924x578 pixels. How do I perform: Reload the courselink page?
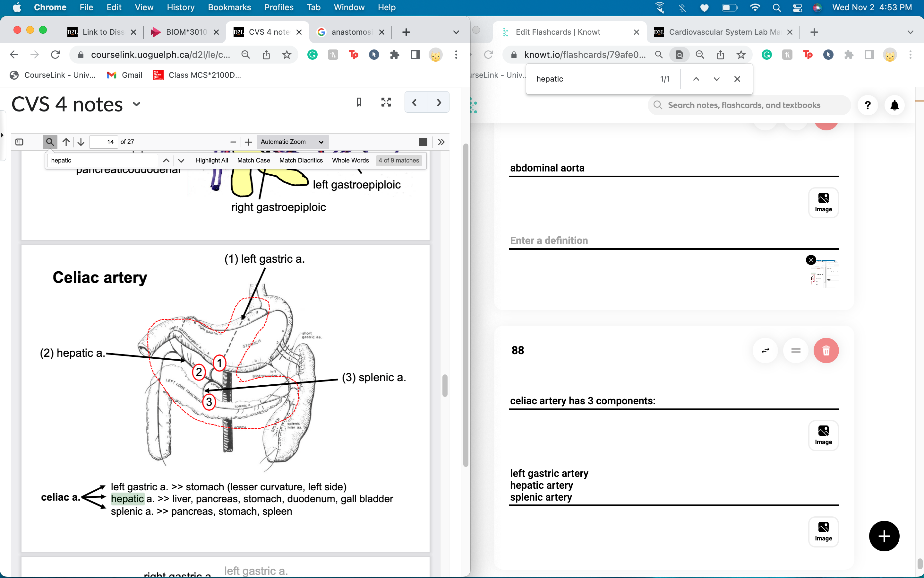56,55
